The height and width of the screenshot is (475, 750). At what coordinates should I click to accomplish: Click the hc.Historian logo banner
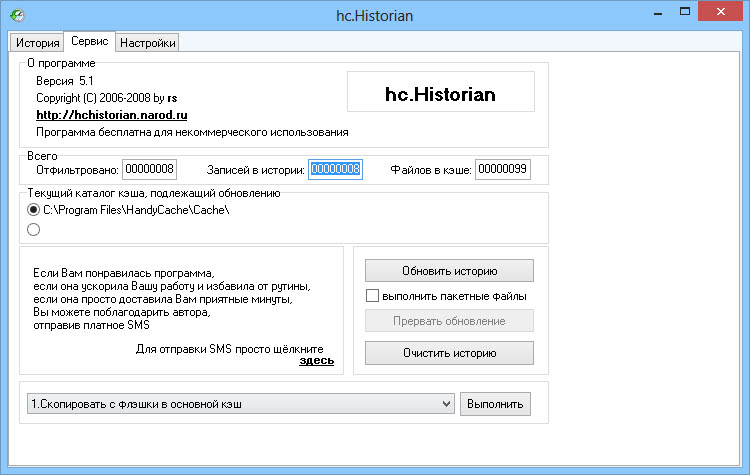[441, 92]
